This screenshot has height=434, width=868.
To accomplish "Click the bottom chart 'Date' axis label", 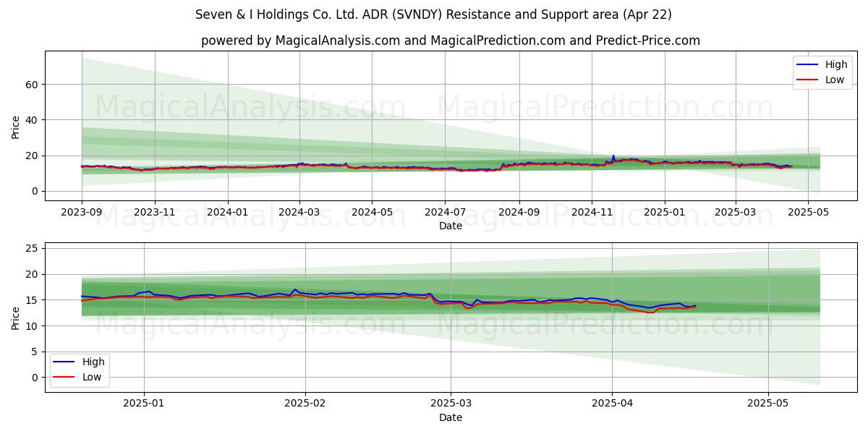I will [450, 417].
